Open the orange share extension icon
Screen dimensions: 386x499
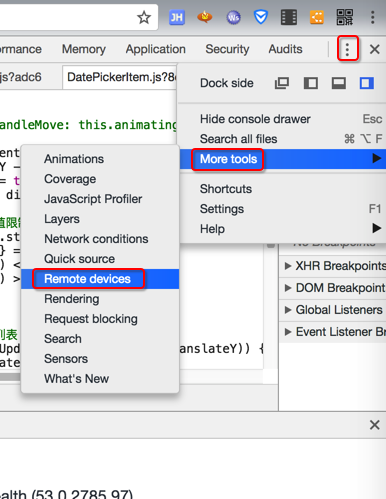(317, 17)
